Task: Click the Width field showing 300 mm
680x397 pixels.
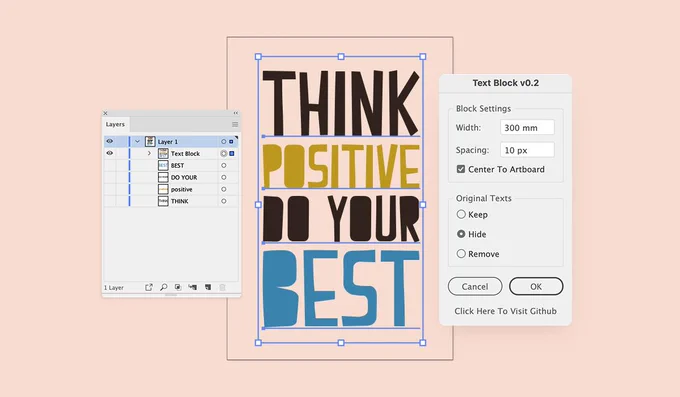Action: pyautogui.click(x=527, y=128)
